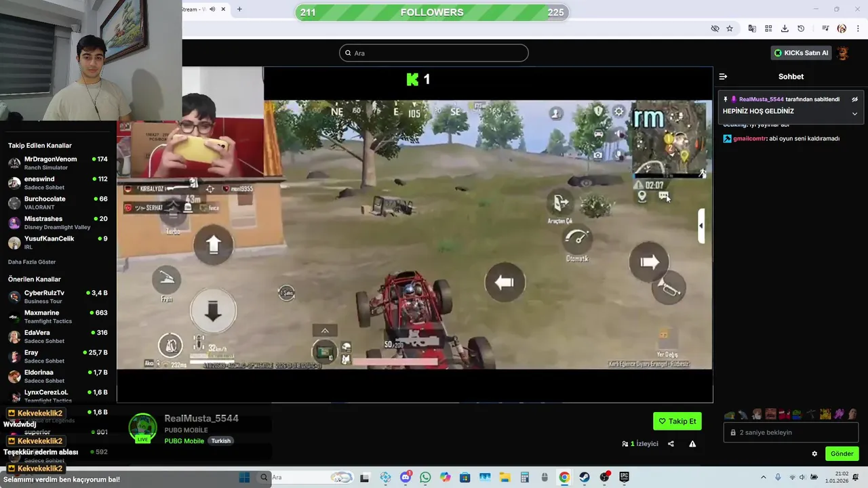The height and width of the screenshot is (488, 868).
Task: Click the streamer avatar with LIVE badge
Action: tap(142, 428)
